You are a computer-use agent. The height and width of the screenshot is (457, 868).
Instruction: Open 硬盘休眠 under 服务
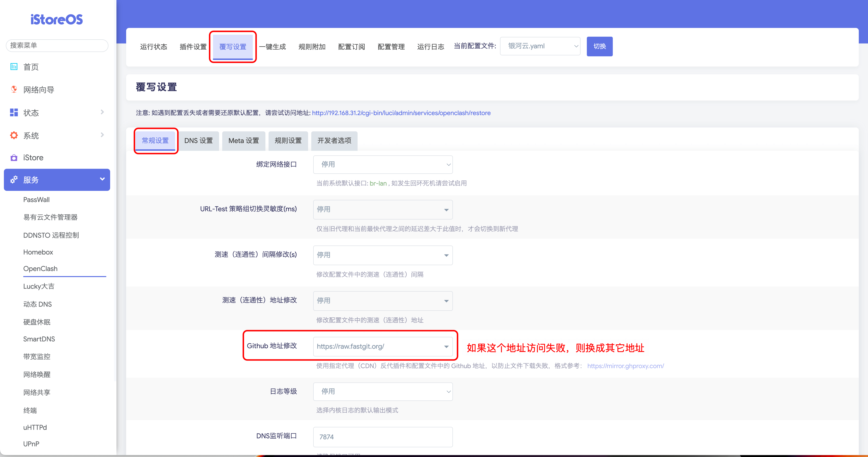(x=37, y=322)
